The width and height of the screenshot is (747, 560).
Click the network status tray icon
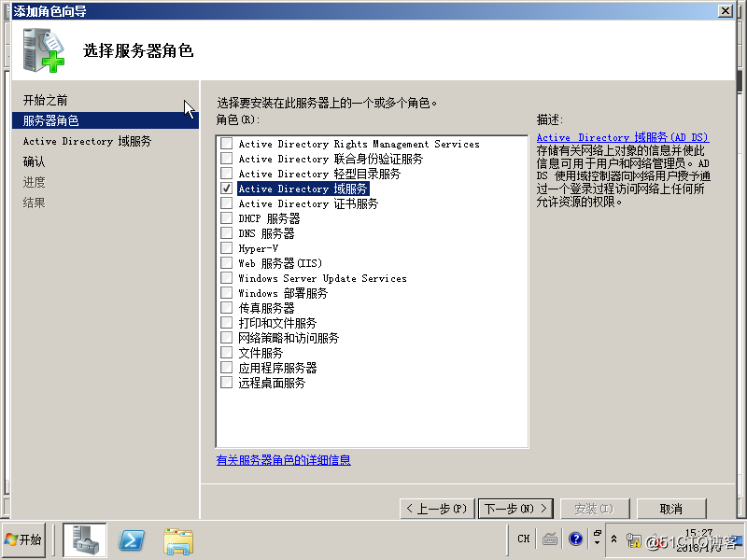634,540
